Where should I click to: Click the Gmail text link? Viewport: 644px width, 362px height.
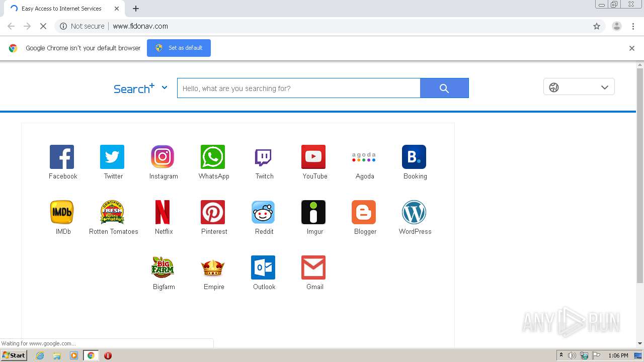(x=315, y=287)
